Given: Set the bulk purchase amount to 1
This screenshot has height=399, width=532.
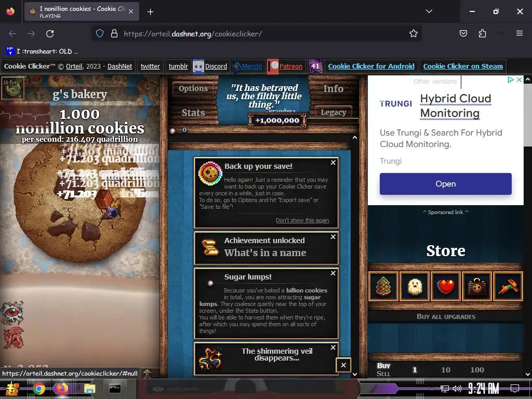Looking at the screenshot, I should (415, 370).
